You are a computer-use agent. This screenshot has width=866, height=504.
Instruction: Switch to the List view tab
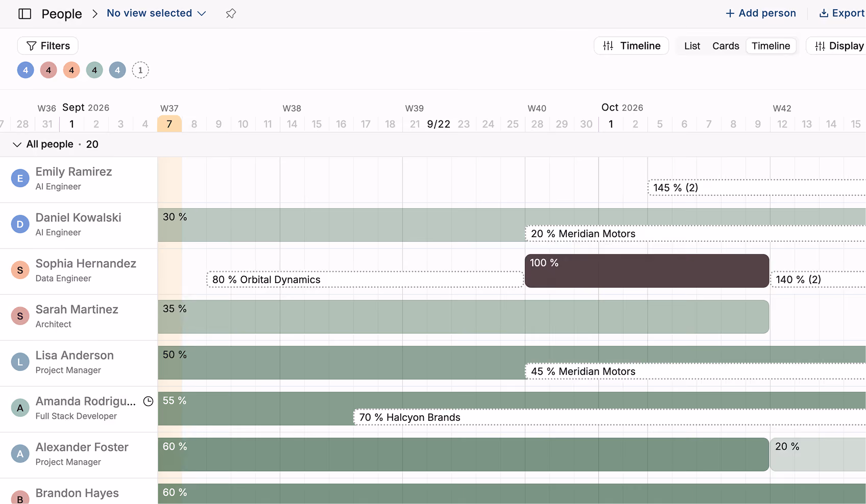click(x=692, y=46)
